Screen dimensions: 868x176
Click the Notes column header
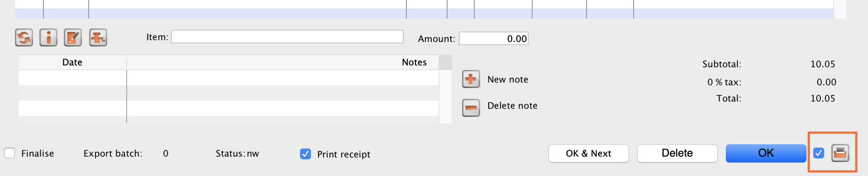pyautogui.click(x=283, y=62)
